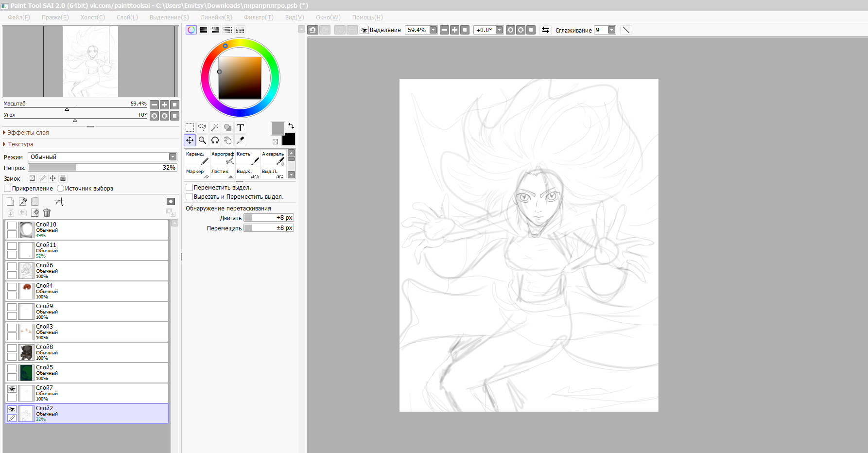Screen dimensions: 868x453
Task: Swap foreground and background colors
Action: (x=291, y=125)
